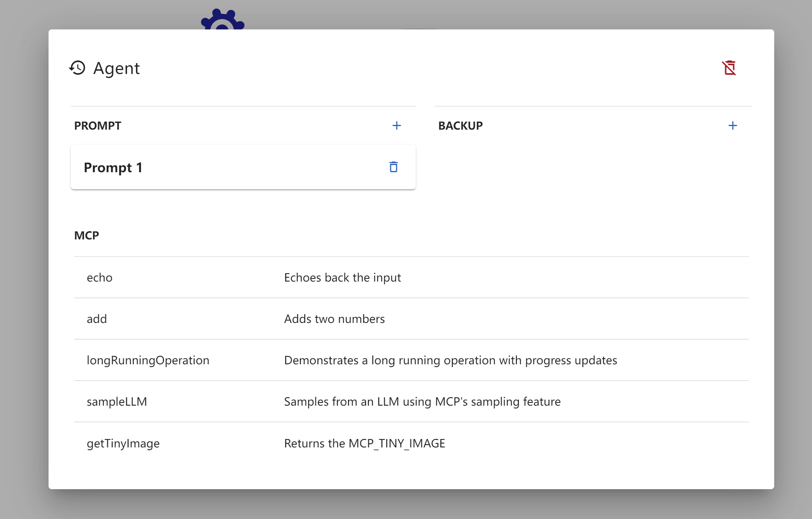Screen dimensions: 812x519
Task: Click 'Echoes back the input' description
Action: 342,278
